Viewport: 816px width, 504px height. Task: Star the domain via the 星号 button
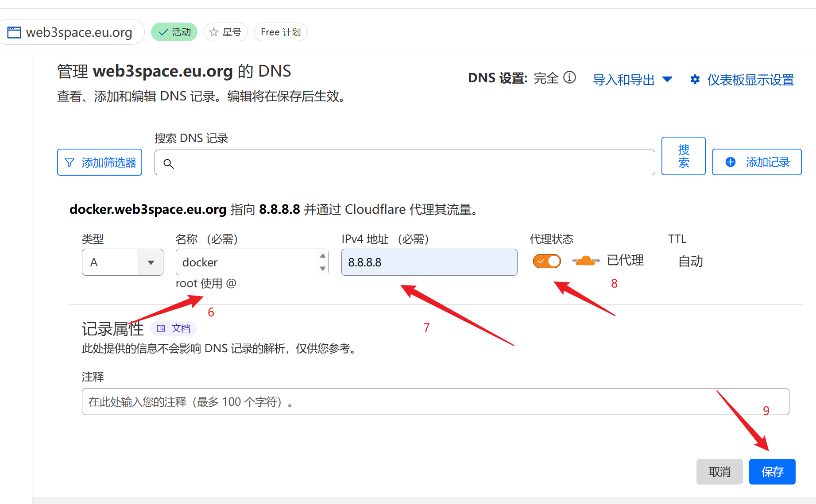pyautogui.click(x=225, y=31)
